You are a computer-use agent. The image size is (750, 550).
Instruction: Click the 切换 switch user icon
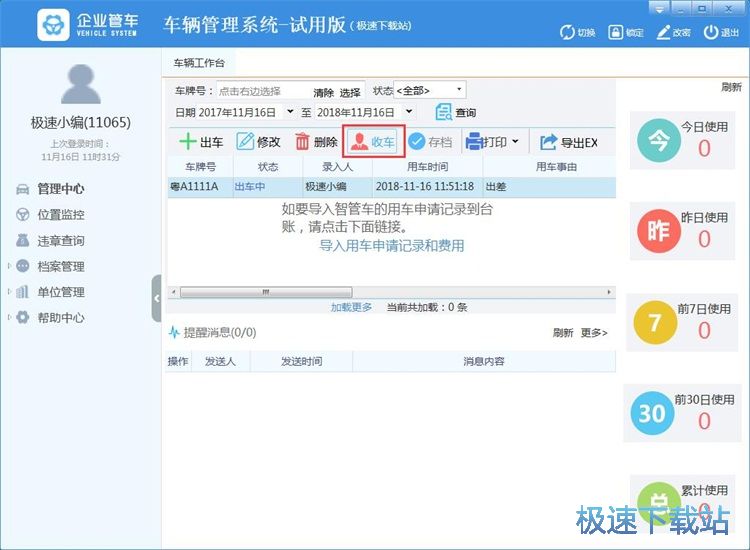(567, 33)
